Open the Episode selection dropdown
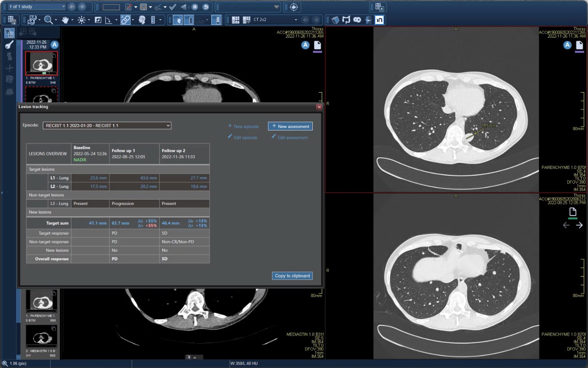Screen dimensions: 588x368 tap(107, 125)
